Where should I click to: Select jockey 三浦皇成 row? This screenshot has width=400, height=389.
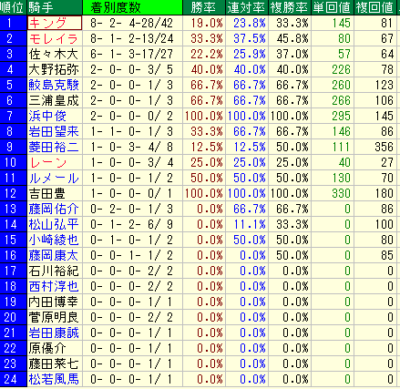pos(54,101)
